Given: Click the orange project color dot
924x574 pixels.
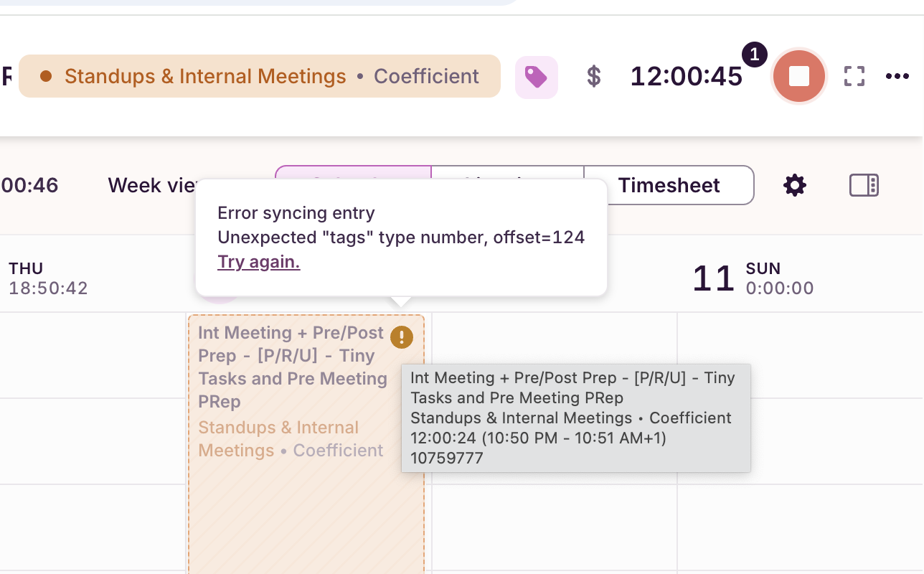Looking at the screenshot, I should pyautogui.click(x=46, y=76).
